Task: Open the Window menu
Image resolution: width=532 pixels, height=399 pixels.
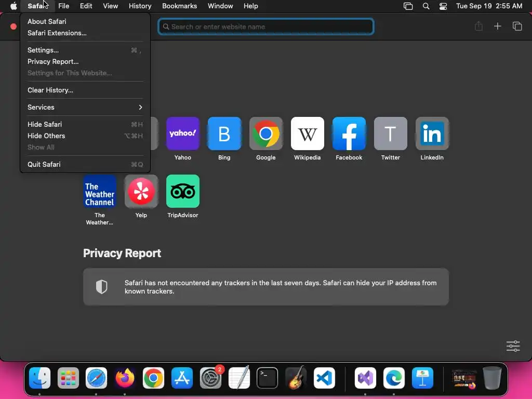Action: tap(220, 6)
